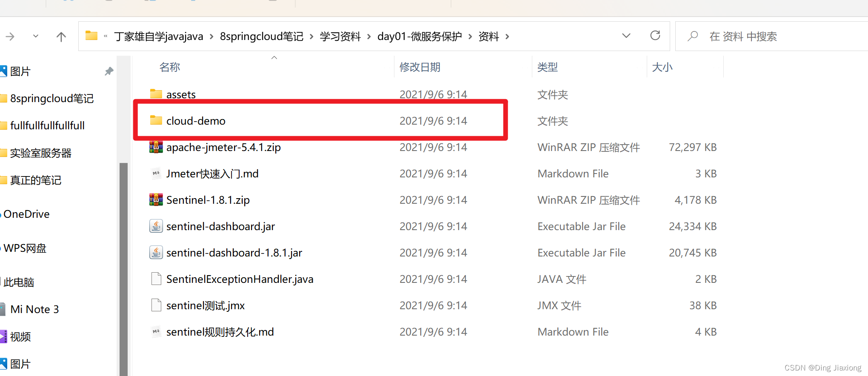868x376 pixels.
Task: Click the file name sentinel-dashboard.jar
Action: tap(220, 226)
